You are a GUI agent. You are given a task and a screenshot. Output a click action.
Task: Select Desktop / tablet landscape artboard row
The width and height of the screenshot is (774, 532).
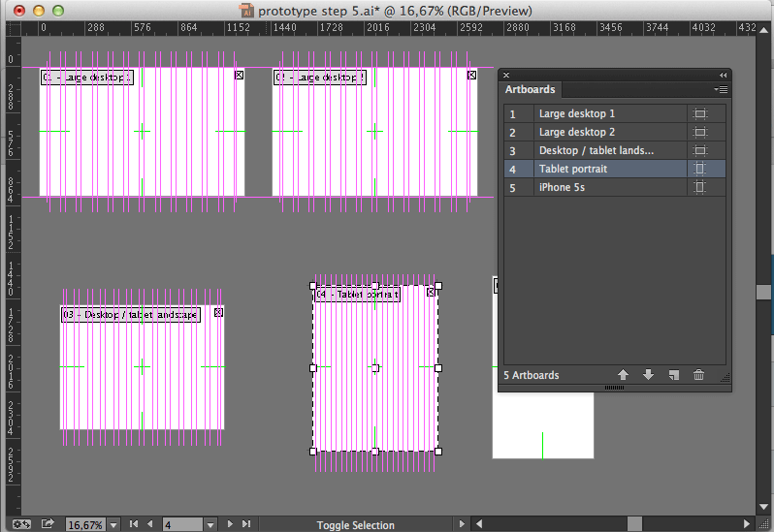[596, 151]
